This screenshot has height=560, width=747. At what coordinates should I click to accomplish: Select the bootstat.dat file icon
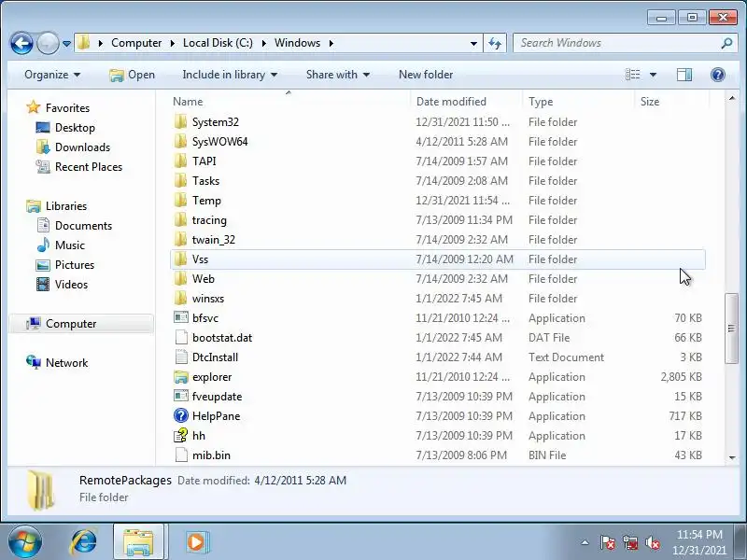[x=181, y=337]
